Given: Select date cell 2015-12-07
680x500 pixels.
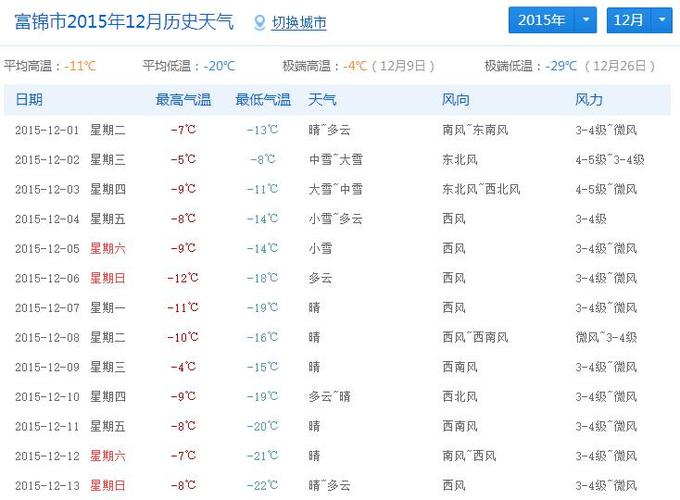Looking at the screenshot, I should tap(47, 308).
